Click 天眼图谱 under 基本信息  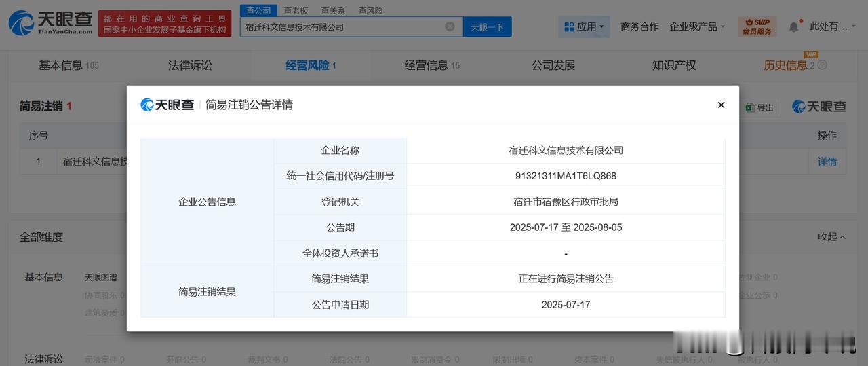(100, 277)
